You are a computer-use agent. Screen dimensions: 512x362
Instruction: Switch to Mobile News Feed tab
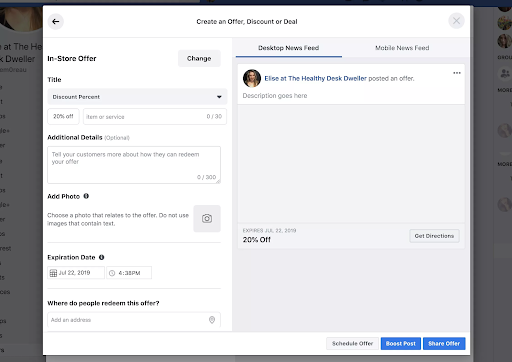(402, 48)
